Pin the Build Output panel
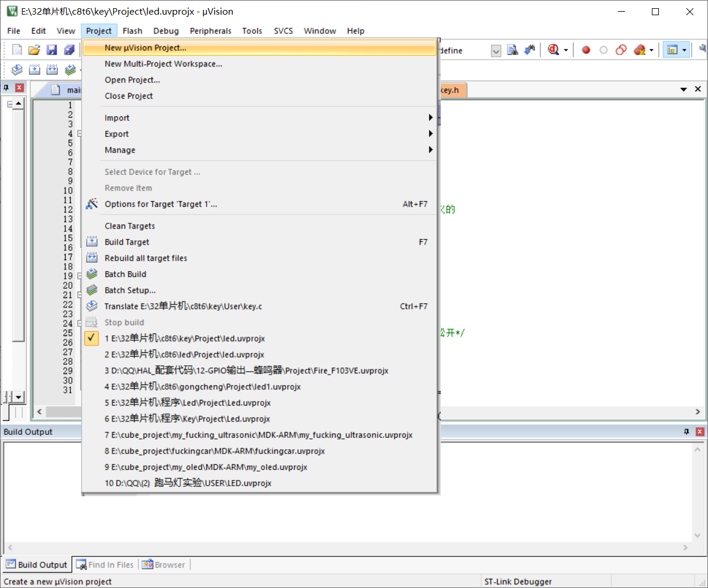This screenshot has height=588, width=708. [x=687, y=431]
